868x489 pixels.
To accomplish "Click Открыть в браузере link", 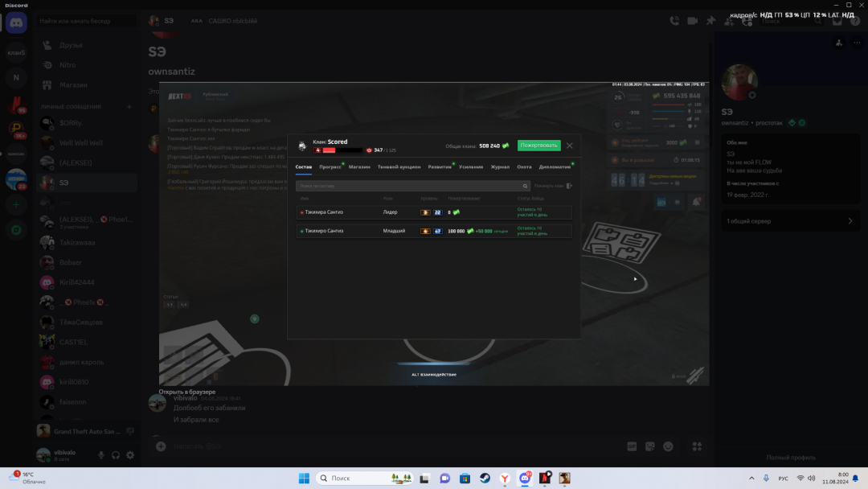I will coord(187,392).
